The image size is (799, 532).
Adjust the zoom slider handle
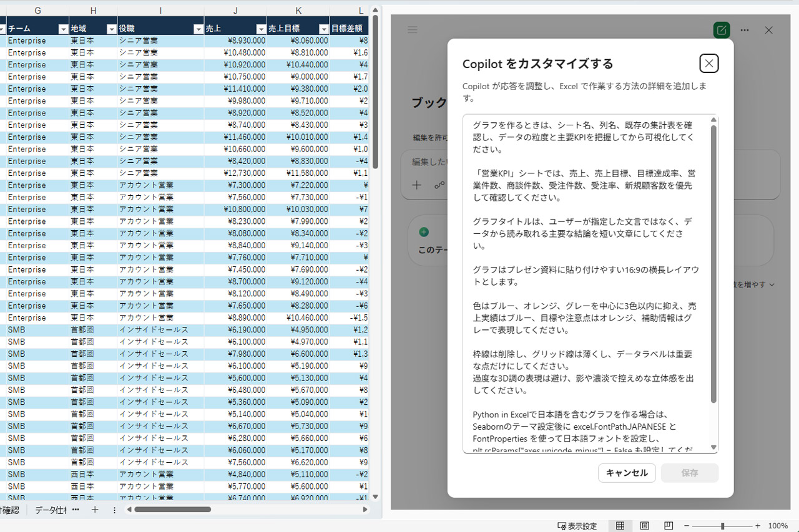pos(722,526)
